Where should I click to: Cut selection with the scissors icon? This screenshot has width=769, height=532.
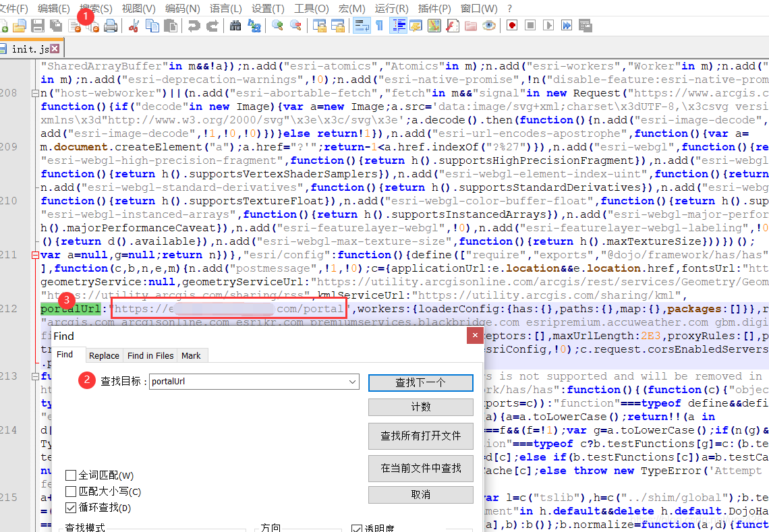coord(134,26)
